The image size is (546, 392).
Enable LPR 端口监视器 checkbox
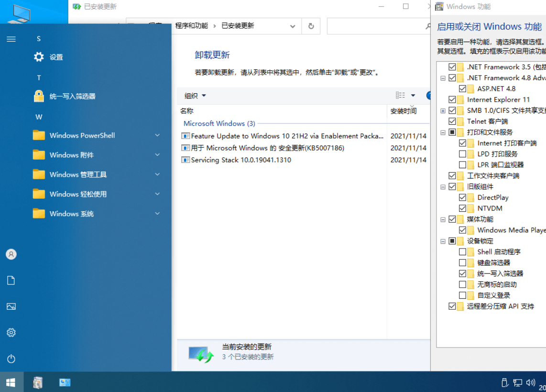tap(462, 164)
